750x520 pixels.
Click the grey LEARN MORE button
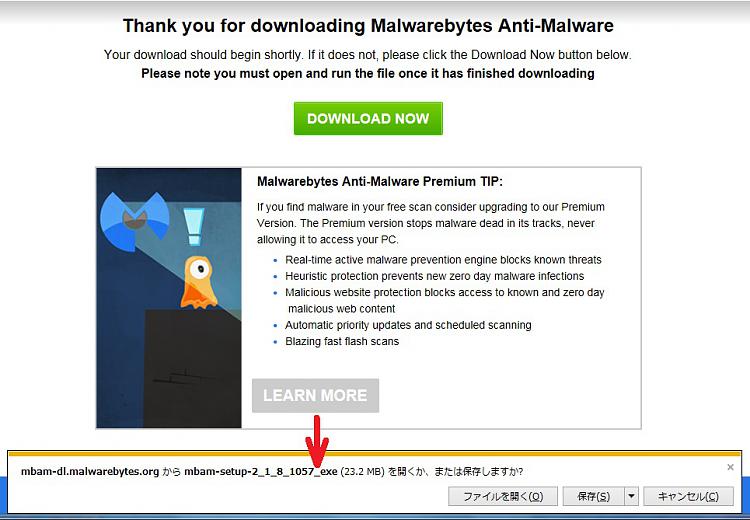click(x=315, y=396)
